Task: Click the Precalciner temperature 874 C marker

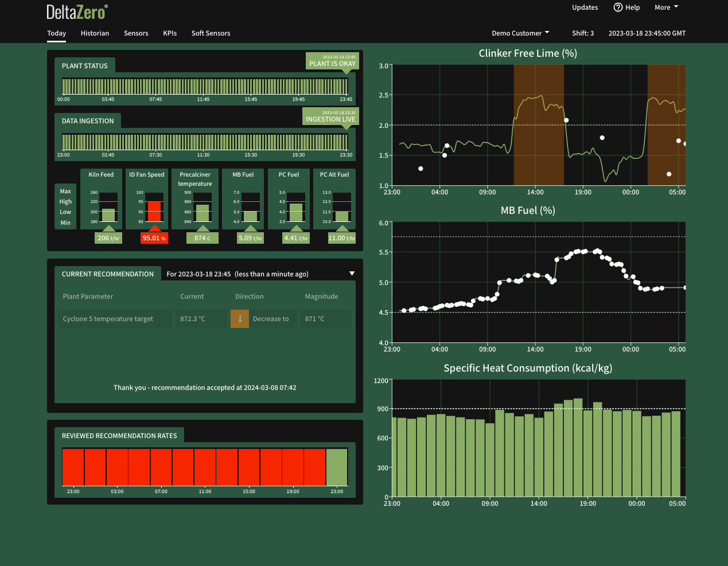Action: coord(203,238)
